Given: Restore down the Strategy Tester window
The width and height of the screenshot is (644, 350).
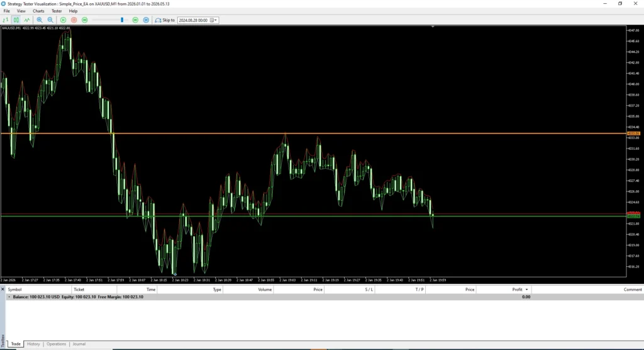Looking at the screenshot, I should tap(620, 3).
